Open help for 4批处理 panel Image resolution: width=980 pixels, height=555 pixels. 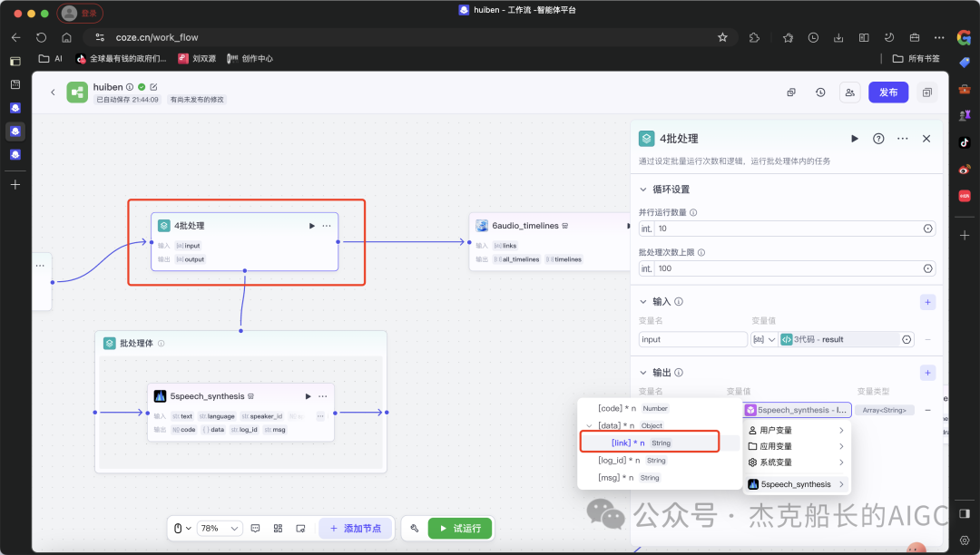tap(878, 139)
